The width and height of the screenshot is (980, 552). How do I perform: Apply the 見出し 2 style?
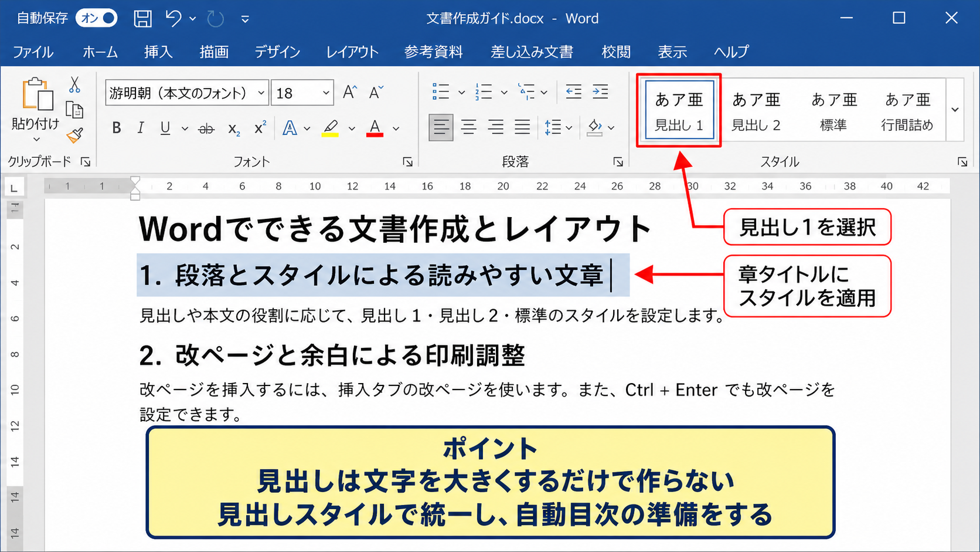coord(756,110)
